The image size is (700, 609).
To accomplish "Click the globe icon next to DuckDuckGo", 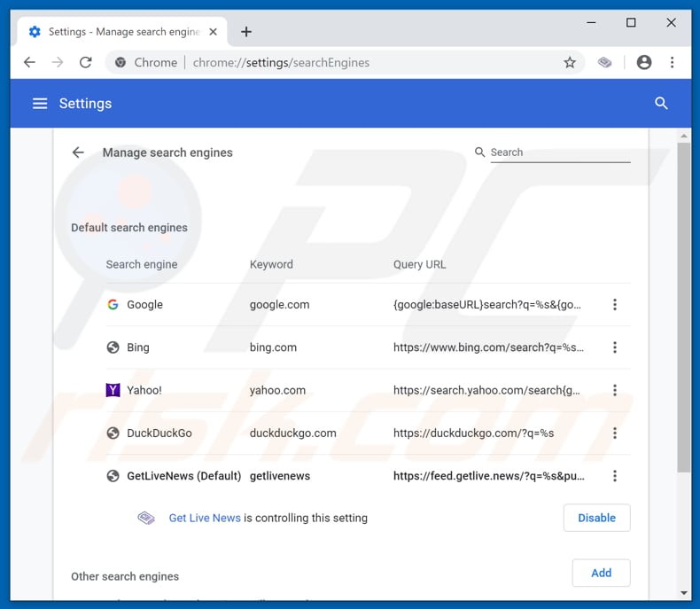I will (x=113, y=433).
